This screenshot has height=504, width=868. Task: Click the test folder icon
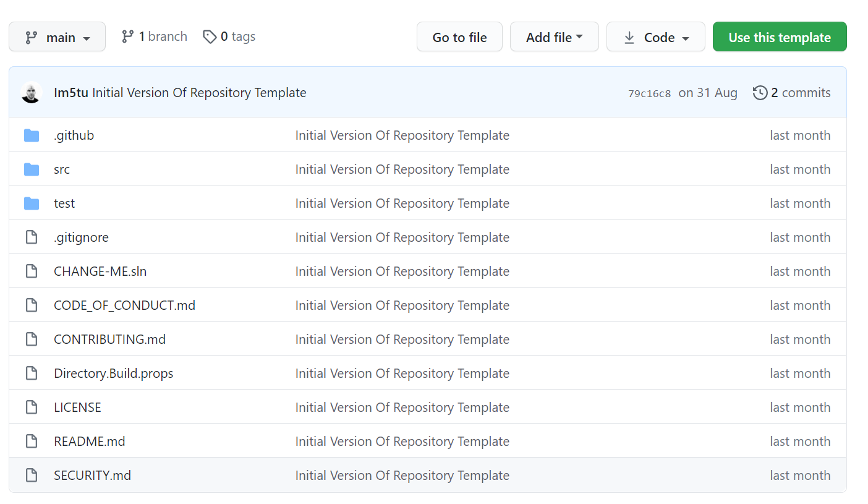coord(31,203)
